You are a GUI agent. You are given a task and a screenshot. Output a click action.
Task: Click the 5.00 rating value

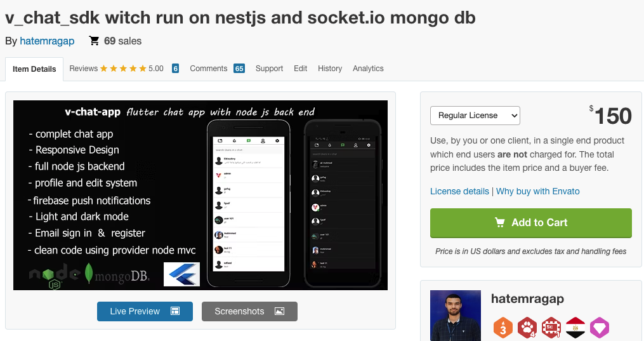click(156, 69)
